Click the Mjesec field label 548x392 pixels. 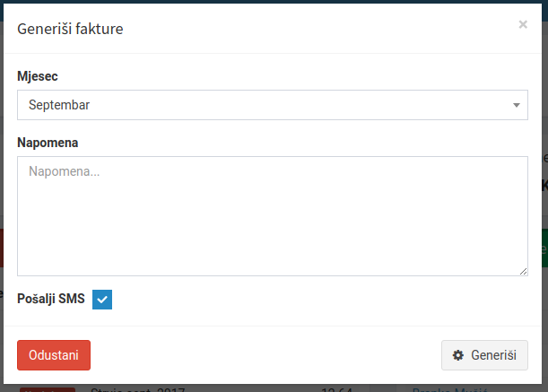pyautogui.click(x=38, y=76)
